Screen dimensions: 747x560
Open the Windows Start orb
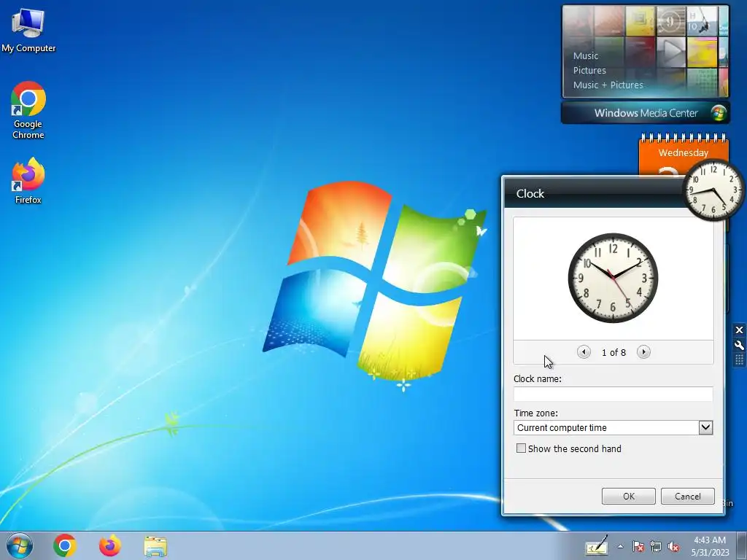(20, 545)
